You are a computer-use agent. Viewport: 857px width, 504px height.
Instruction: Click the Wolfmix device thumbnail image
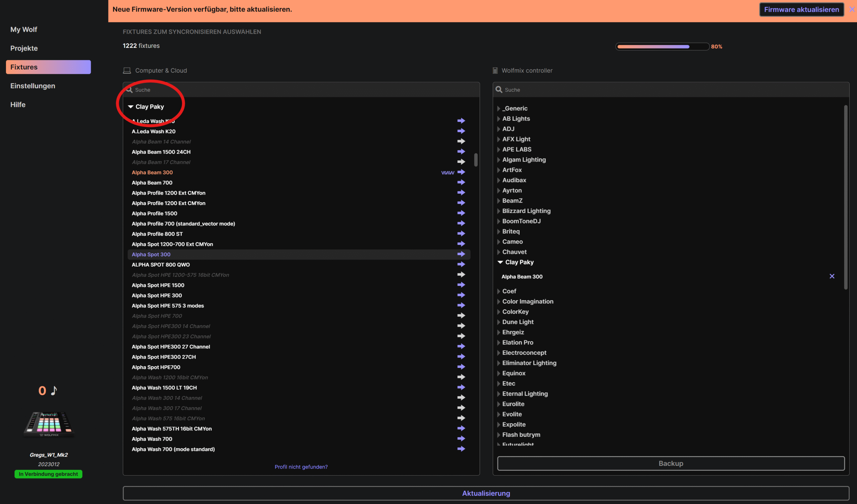pos(49,424)
